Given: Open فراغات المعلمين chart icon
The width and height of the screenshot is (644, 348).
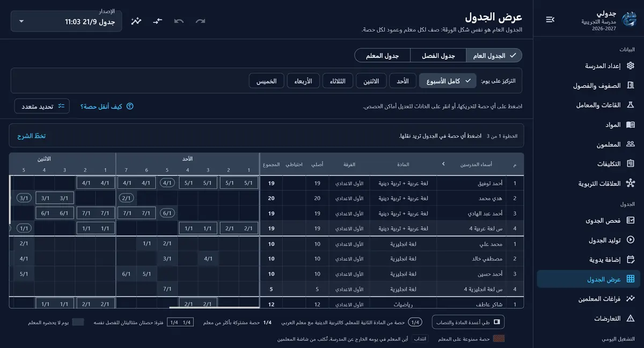Looking at the screenshot, I should (x=631, y=299).
